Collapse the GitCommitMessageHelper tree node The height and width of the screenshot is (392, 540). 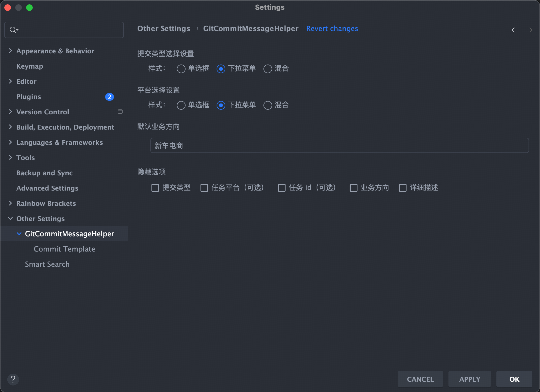click(x=19, y=234)
